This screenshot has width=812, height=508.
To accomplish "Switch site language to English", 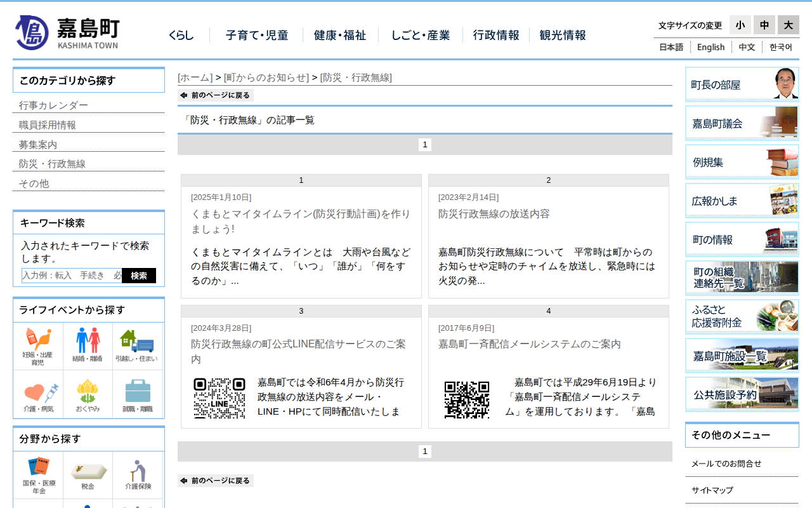I will pyautogui.click(x=710, y=47).
